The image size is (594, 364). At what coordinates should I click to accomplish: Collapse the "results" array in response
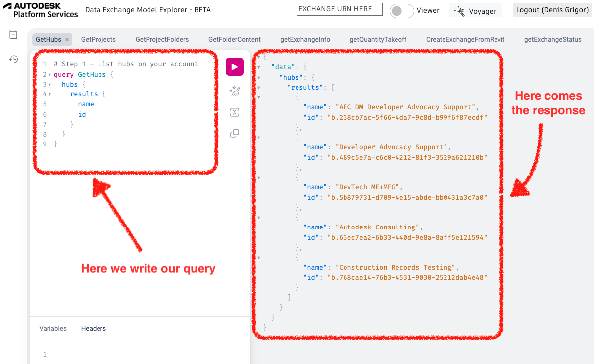(258, 87)
